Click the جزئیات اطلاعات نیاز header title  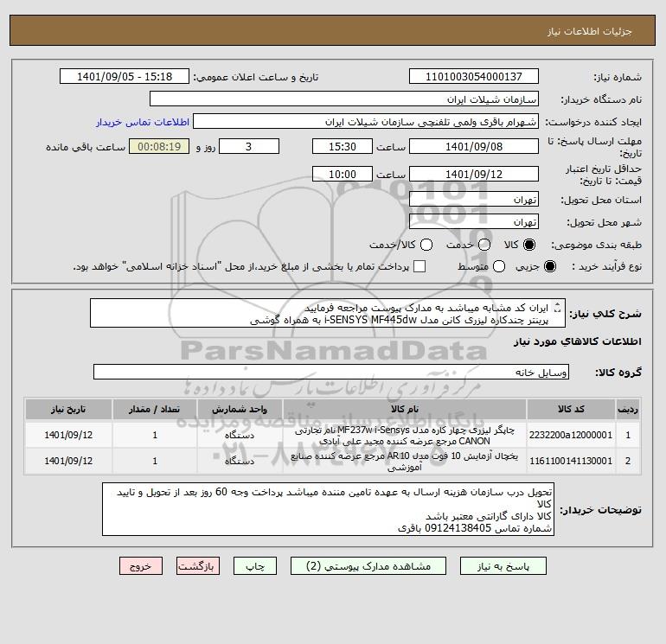pyautogui.click(x=590, y=31)
